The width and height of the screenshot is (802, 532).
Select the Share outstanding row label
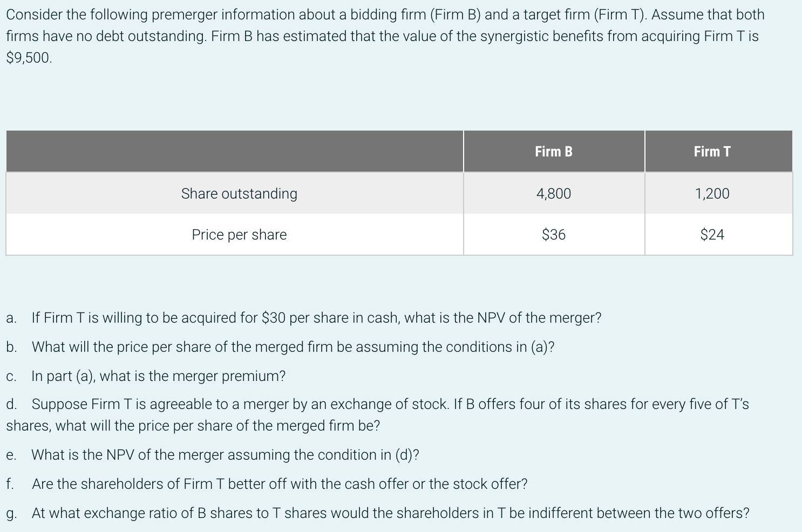pyautogui.click(x=239, y=193)
